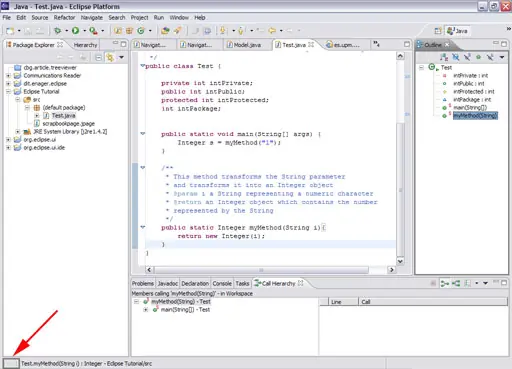Screen dimensions: 512x369
Task: Close the Outline view
Action: coord(447,44)
